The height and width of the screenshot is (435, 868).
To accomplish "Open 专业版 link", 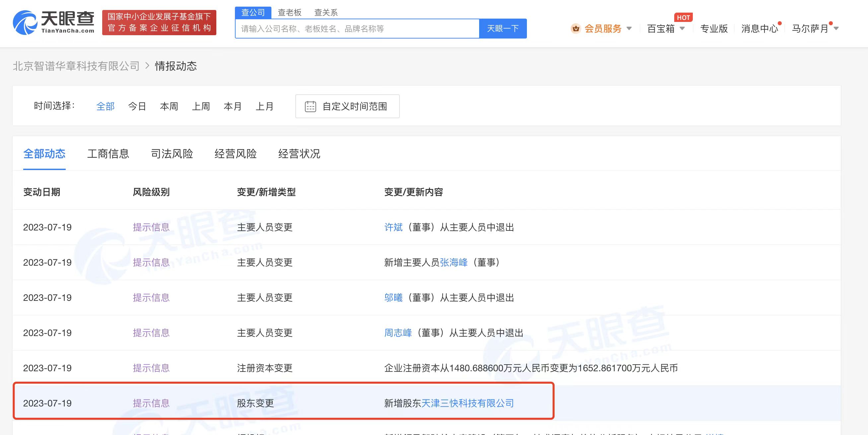I will [714, 29].
